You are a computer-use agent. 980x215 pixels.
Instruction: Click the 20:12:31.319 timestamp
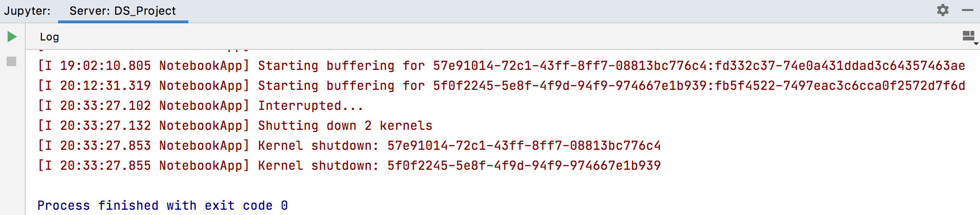coord(105,86)
